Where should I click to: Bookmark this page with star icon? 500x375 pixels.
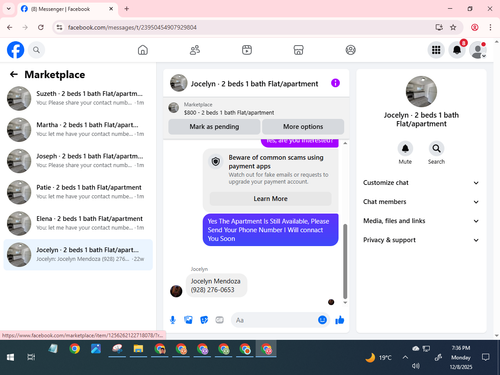453,27
